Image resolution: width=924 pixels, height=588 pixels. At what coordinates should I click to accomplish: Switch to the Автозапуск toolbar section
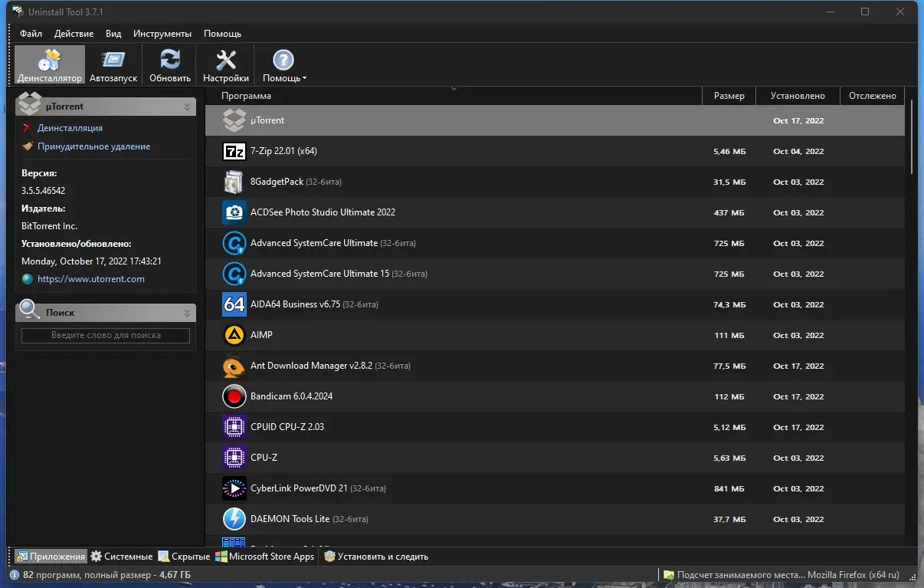click(x=113, y=65)
